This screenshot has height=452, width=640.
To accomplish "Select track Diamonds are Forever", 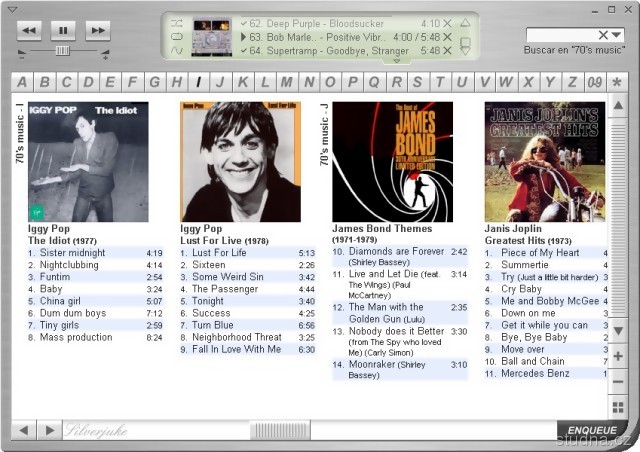I will [x=400, y=256].
